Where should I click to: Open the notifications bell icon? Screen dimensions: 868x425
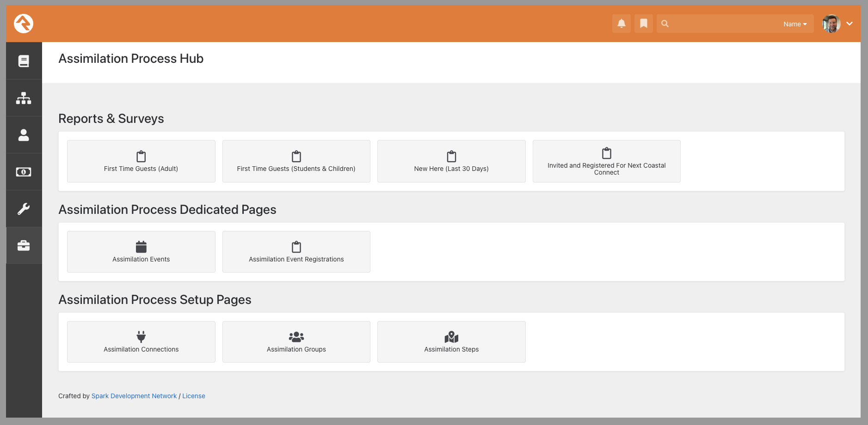[621, 24]
